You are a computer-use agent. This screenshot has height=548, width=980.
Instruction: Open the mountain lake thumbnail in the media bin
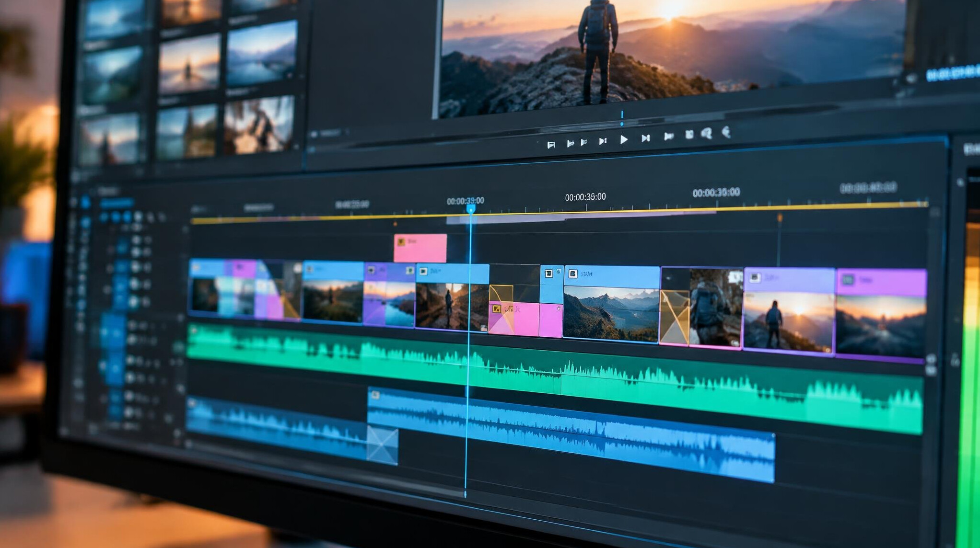tap(262, 53)
